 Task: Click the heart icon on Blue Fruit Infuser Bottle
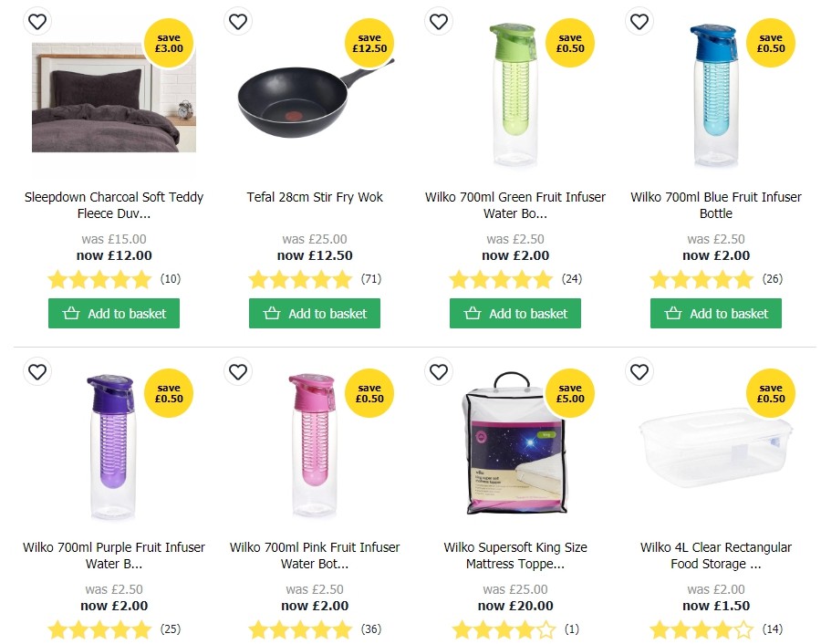pos(639,21)
